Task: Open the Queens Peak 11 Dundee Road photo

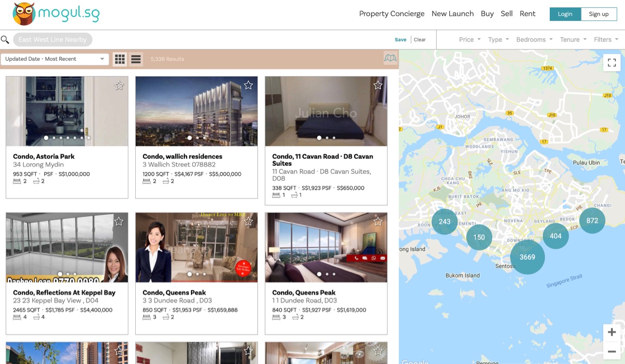Action: click(x=326, y=247)
